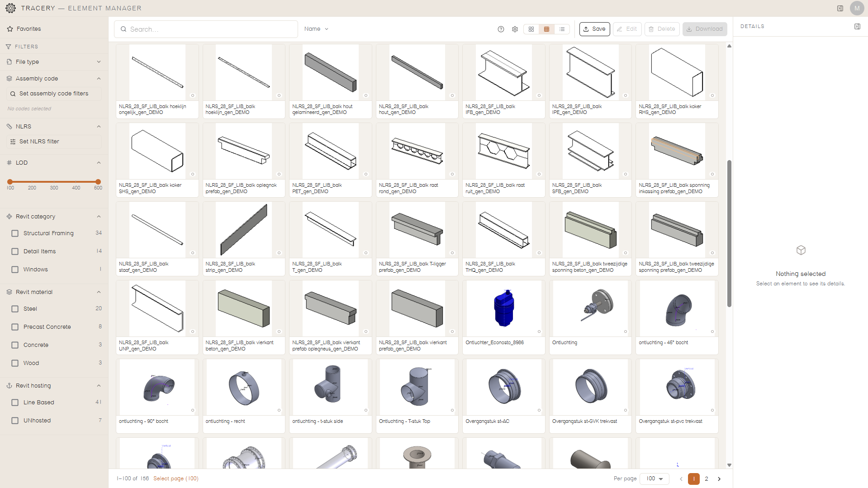868x488 pixels.
Task: Go to the next page arrow
Action: pos(719,479)
